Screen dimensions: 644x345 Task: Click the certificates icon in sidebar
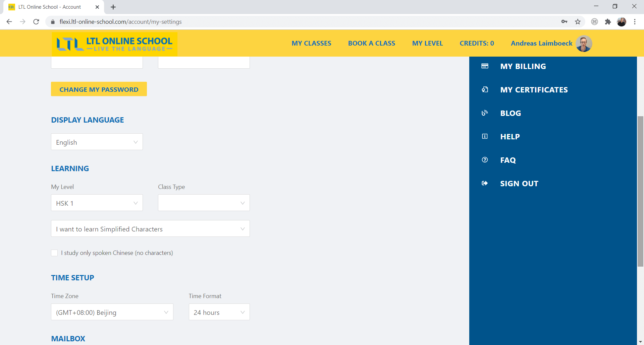[485, 89]
